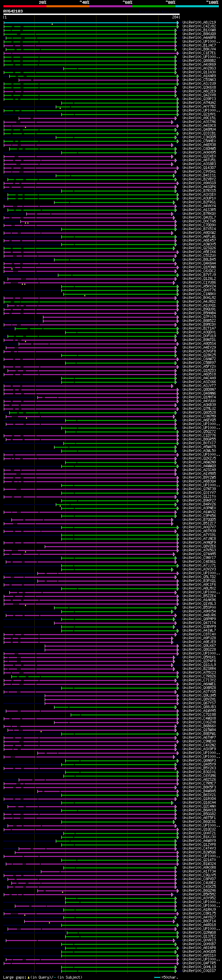Open hit UniRef100_C4ZJ82
The height and width of the screenshot is (980, 222).
coord(199,26)
